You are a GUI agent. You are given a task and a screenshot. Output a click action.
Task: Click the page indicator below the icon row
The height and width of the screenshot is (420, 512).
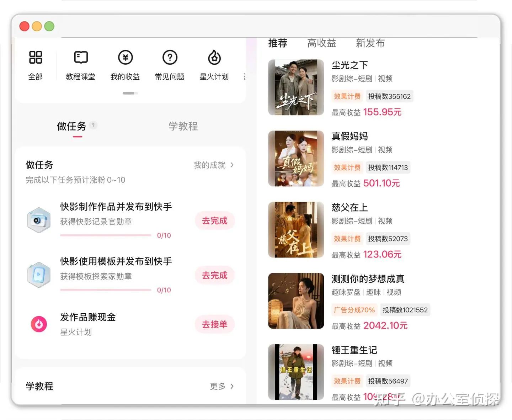pyautogui.click(x=130, y=93)
